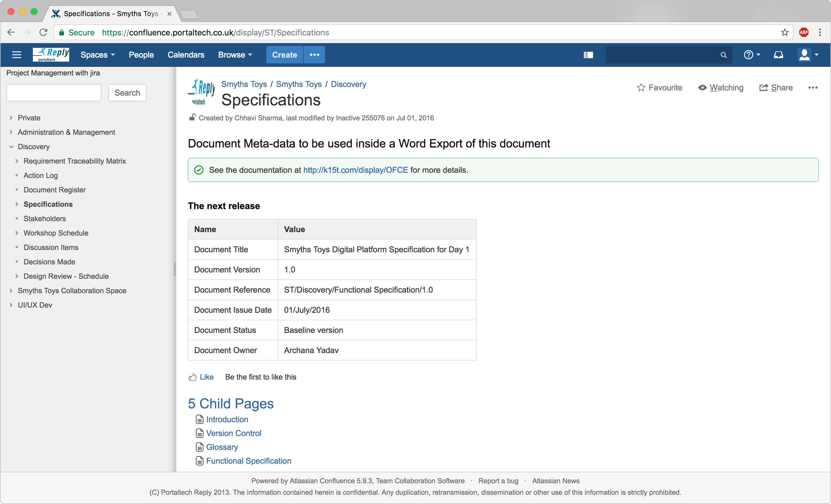Screen dimensions: 831x504
Task: Star this page with Favourite
Action: [659, 88]
